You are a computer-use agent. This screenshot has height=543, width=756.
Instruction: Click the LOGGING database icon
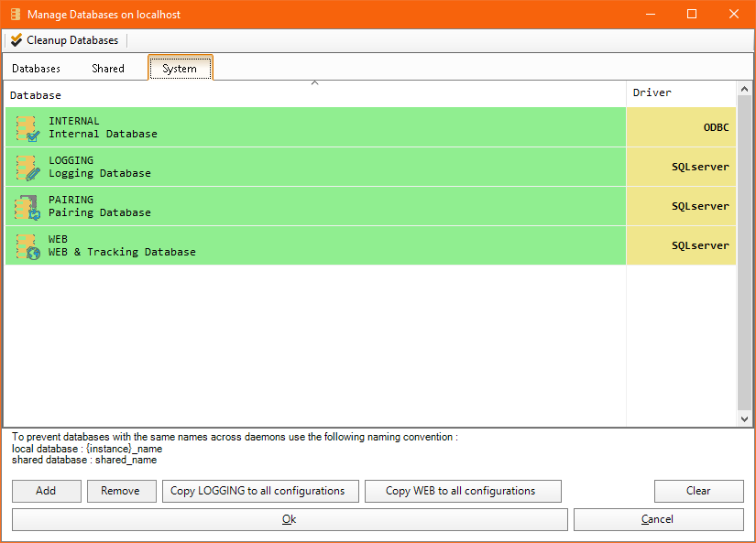click(27, 168)
